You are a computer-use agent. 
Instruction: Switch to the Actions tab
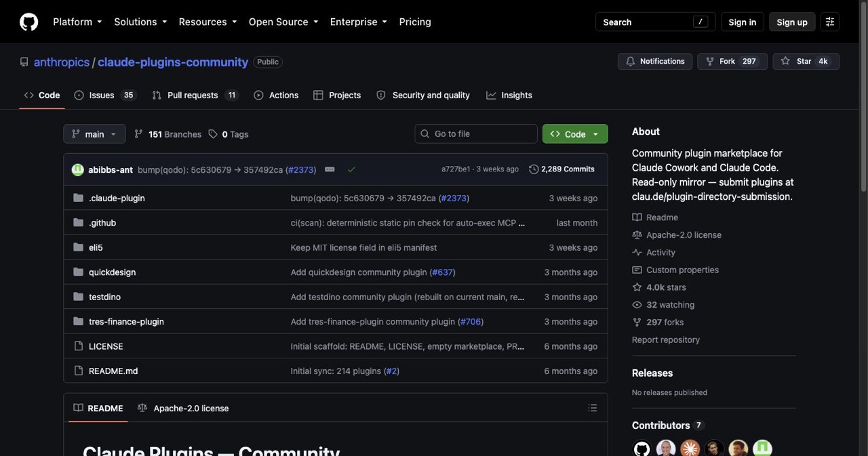[x=276, y=96]
